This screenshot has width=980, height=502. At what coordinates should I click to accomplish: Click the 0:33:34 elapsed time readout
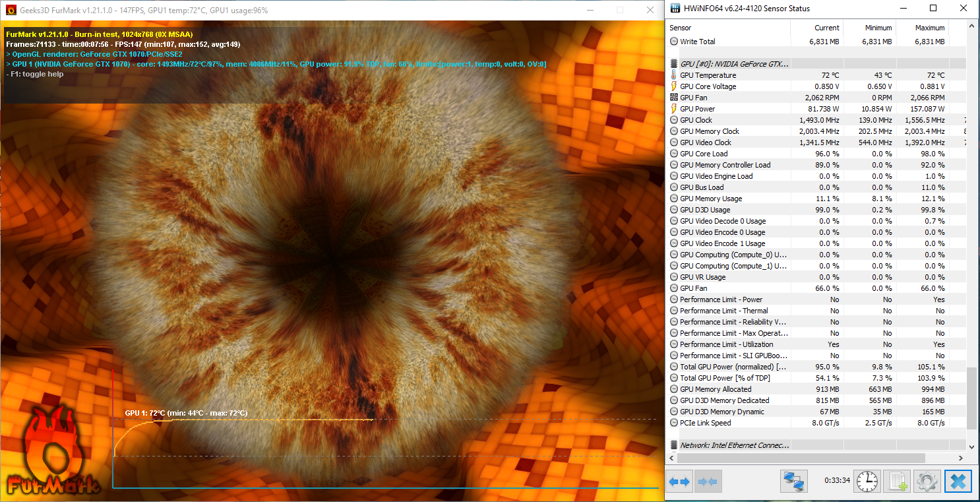click(837, 481)
